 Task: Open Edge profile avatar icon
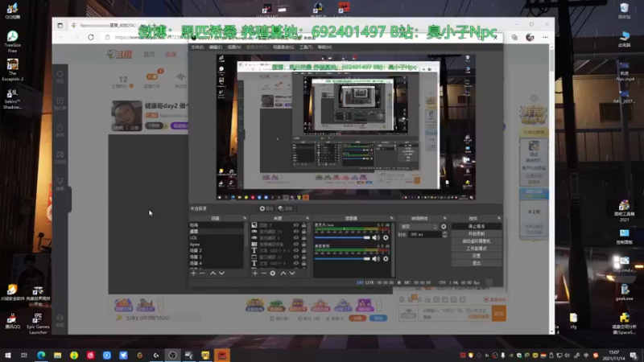pyautogui.click(x=530, y=37)
